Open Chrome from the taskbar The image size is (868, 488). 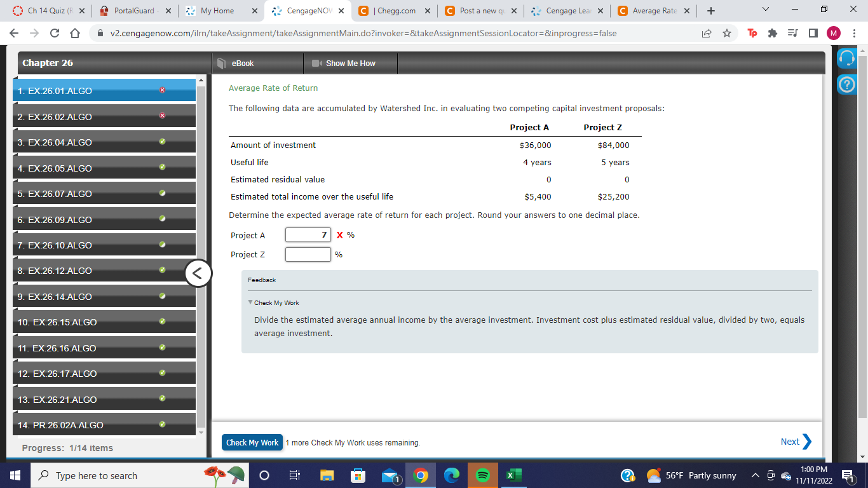(x=420, y=475)
